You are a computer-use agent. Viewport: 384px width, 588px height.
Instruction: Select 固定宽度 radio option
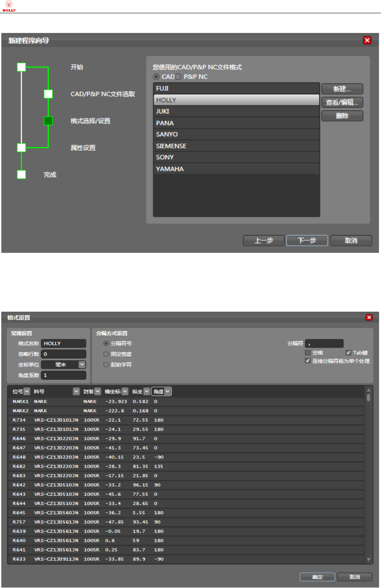pos(106,354)
